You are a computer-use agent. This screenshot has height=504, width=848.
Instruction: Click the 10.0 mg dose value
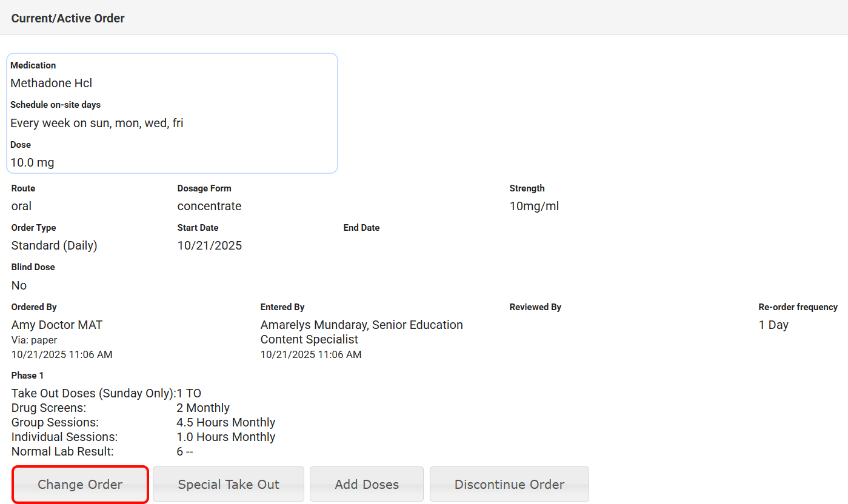[32, 162]
